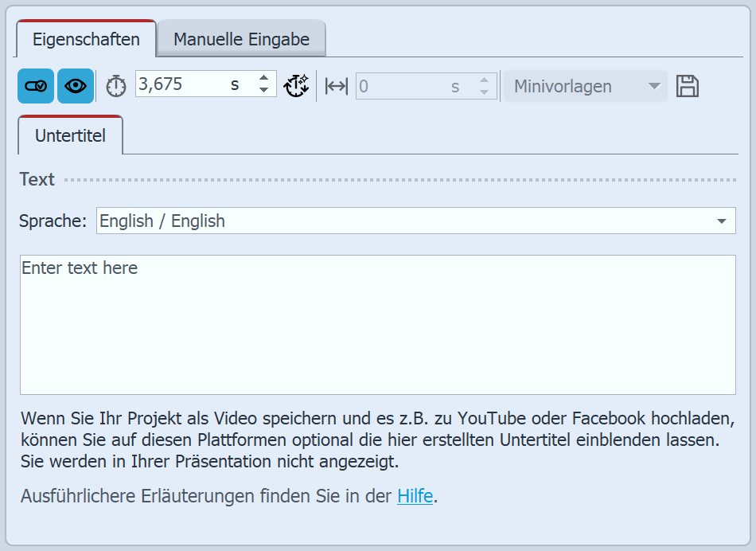Switch to the Manuelle Eingabe tab
756x551 pixels.
pyautogui.click(x=240, y=37)
